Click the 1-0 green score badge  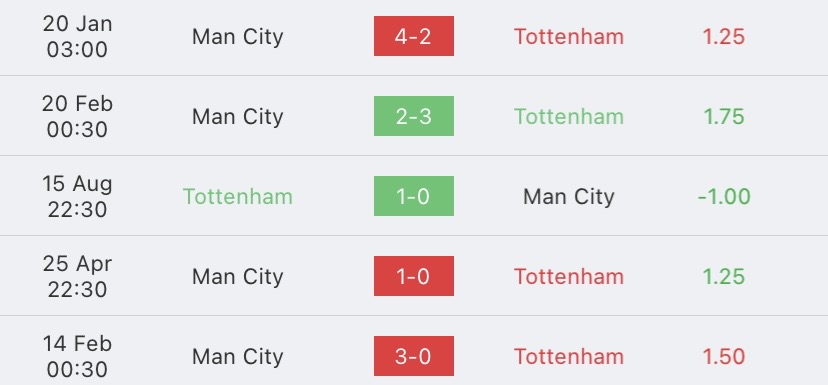413,196
